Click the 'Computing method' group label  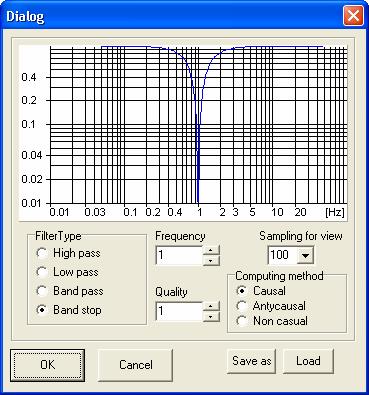coord(279,276)
